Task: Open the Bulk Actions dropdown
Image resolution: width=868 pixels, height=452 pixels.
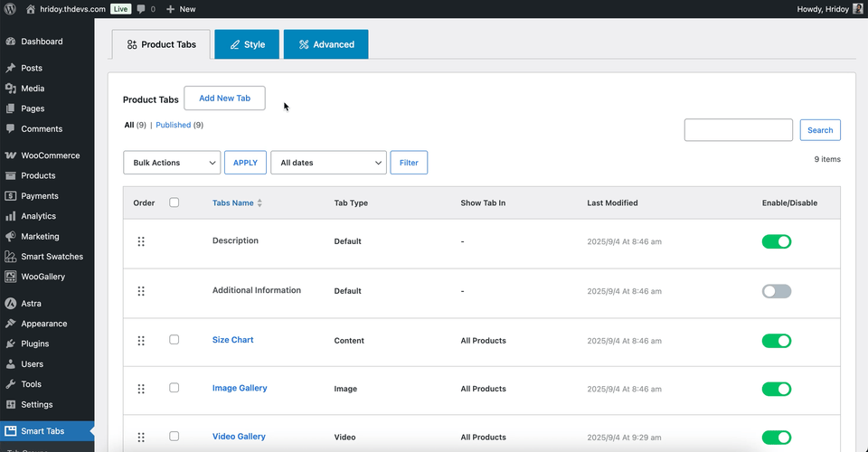Action: pyautogui.click(x=172, y=163)
